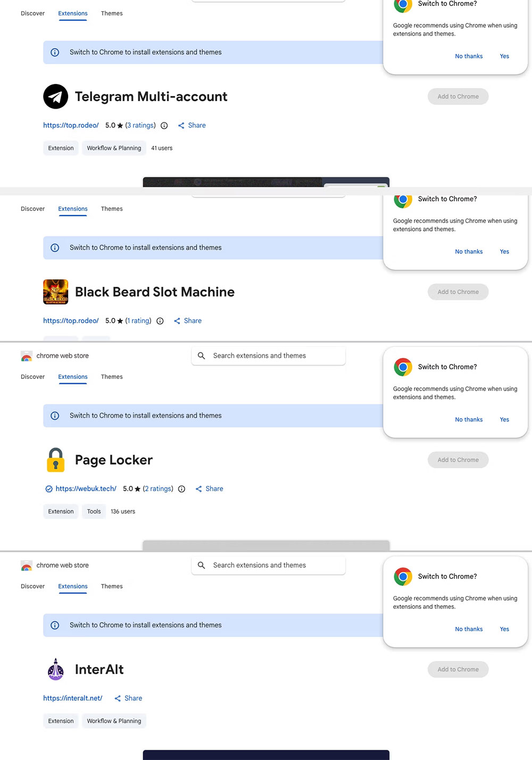
Task: Click the verified badge beside webuk.tech
Action: 48,489
